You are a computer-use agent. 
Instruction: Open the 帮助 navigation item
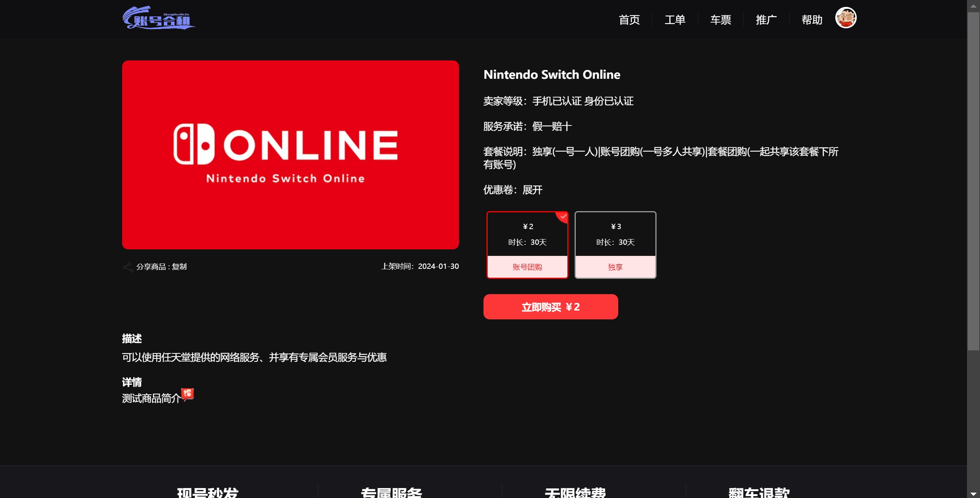(812, 20)
